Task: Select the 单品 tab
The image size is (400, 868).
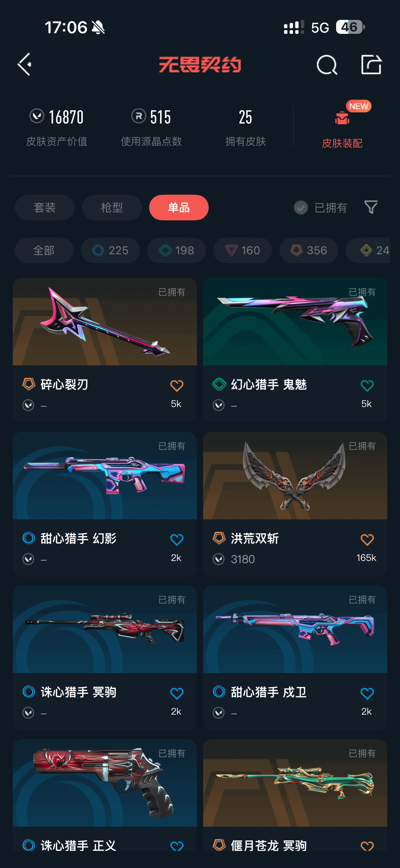Action: tap(179, 208)
